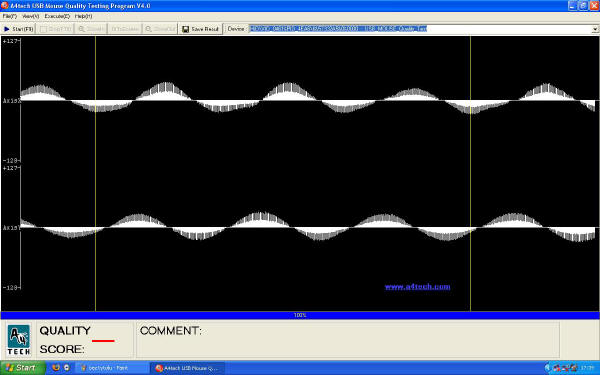The width and height of the screenshot is (600, 375).
Task: Select the highlighted Device combo box text
Action: 338,29
